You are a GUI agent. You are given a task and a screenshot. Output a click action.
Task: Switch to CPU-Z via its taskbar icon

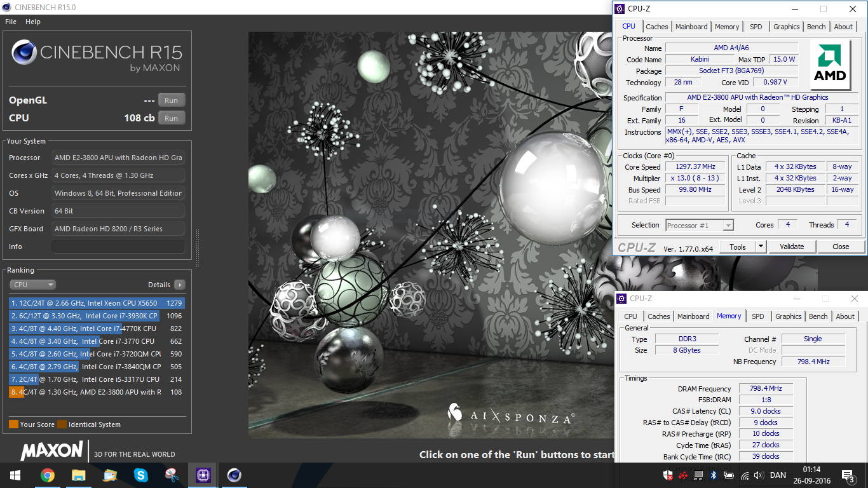click(203, 475)
